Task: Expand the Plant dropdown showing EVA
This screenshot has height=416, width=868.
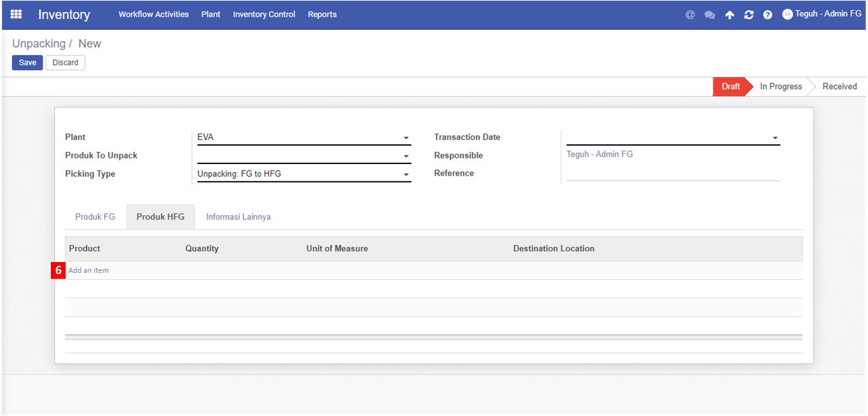Action: point(406,138)
